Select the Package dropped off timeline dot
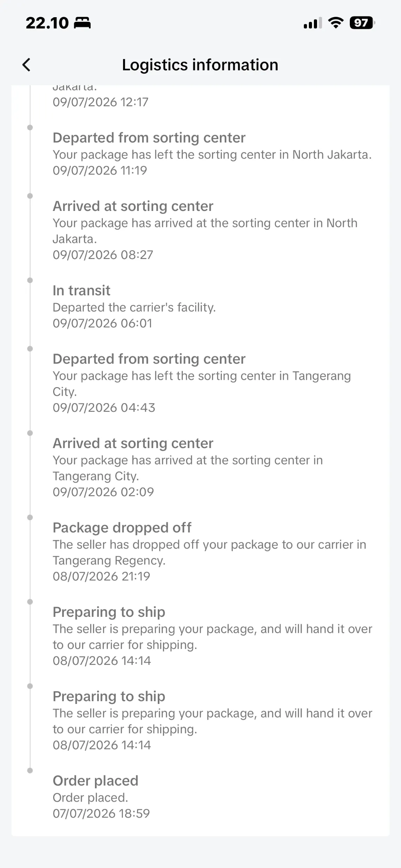Image resolution: width=401 pixels, height=868 pixels. [30, 517]
